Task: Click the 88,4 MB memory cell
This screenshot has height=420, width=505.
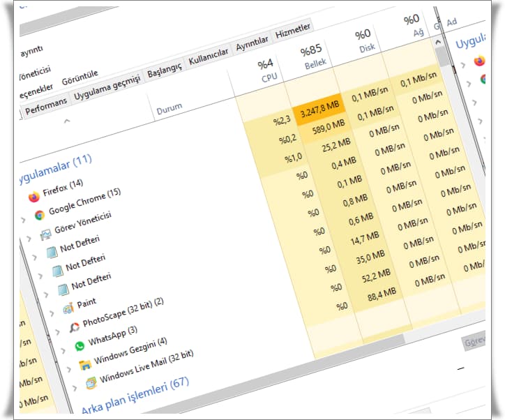Action: (x=382, y=294)
